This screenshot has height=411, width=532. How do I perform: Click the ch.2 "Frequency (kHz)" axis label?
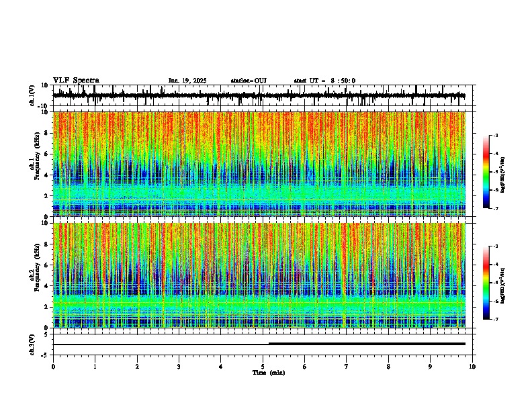point(38,267)
